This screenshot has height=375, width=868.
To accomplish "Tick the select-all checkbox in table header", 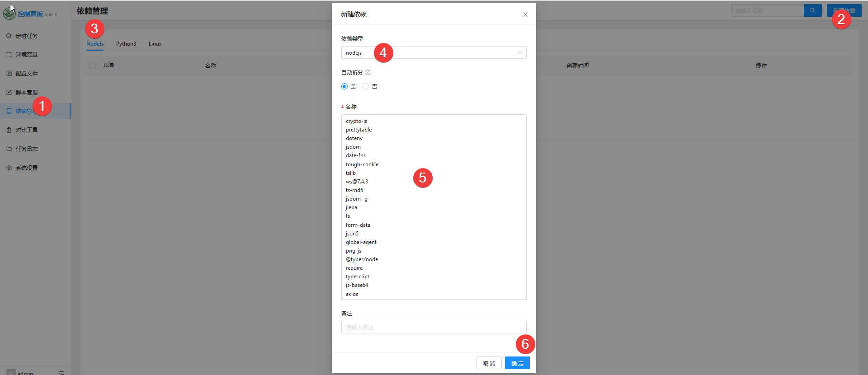I will 93,66.
